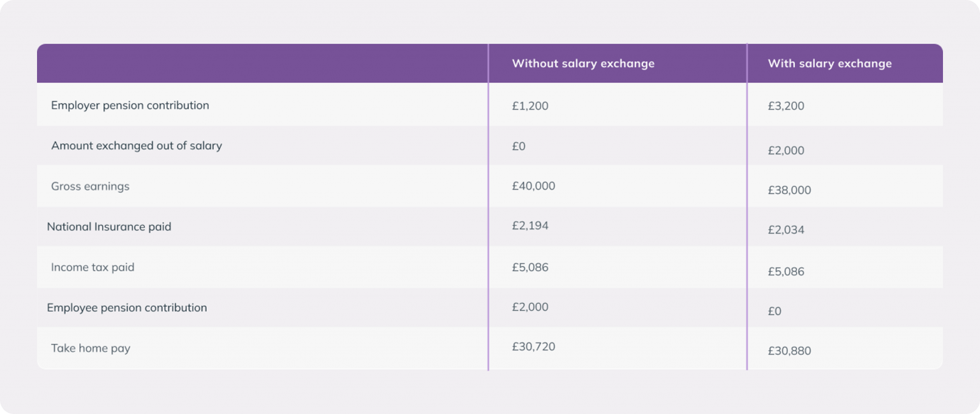Select the £30,720 take home pay value
The height and width of the screenshot is (414, 980).
coord(533,346)
